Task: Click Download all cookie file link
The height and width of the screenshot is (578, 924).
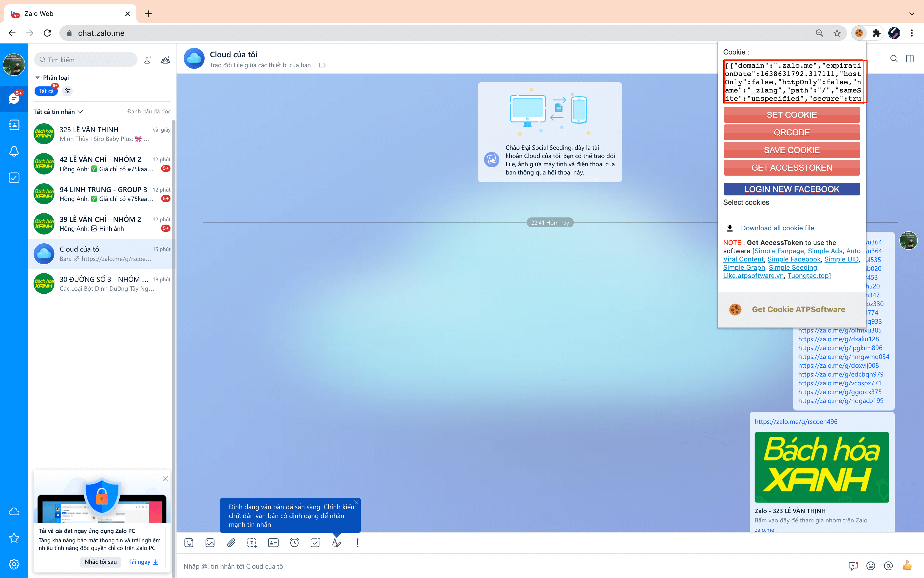Action: click(777, 228)
